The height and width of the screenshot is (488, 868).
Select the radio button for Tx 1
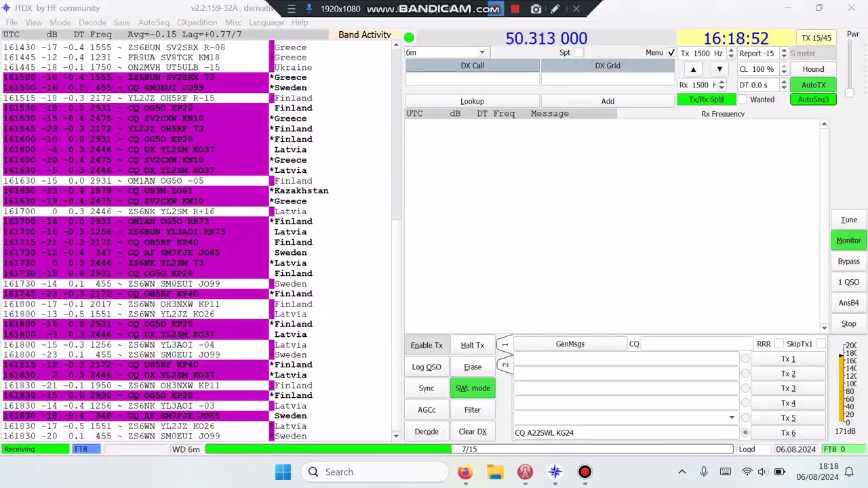point(745,359)
